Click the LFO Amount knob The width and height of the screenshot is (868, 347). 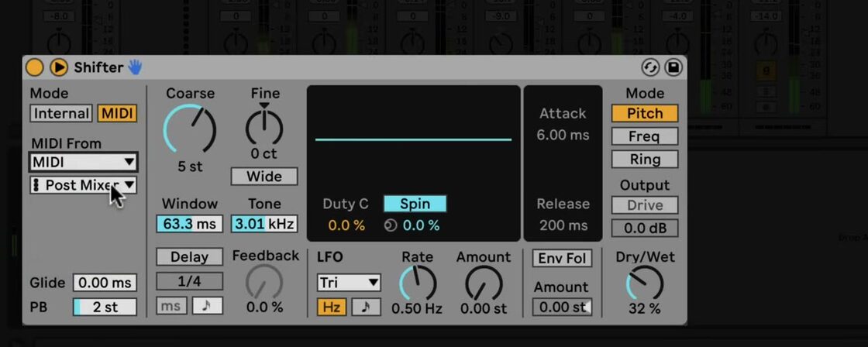pyautogui.click(x=484, y=283)
